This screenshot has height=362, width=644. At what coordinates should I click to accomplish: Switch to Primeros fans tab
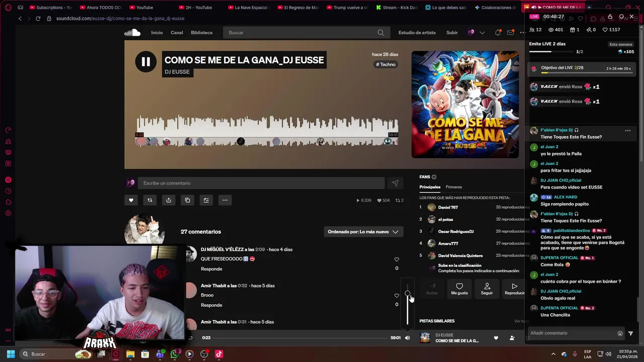(454, 187)
